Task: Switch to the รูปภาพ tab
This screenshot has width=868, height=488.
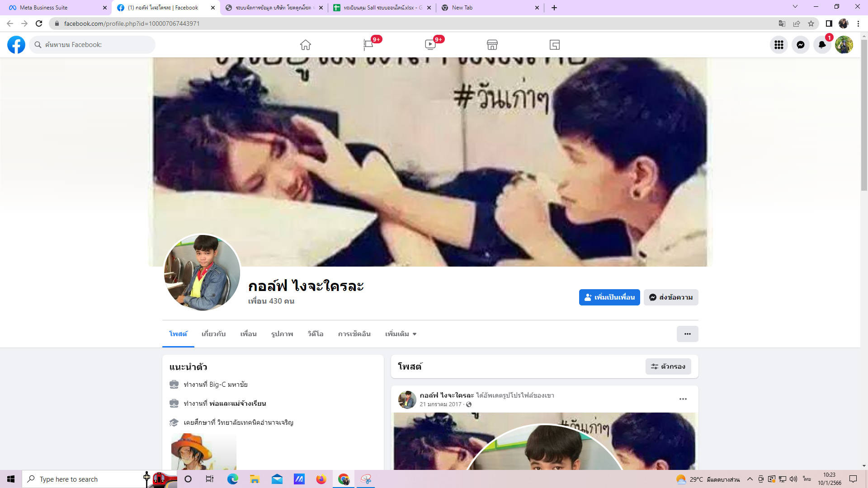Action: tap(282, 334)
